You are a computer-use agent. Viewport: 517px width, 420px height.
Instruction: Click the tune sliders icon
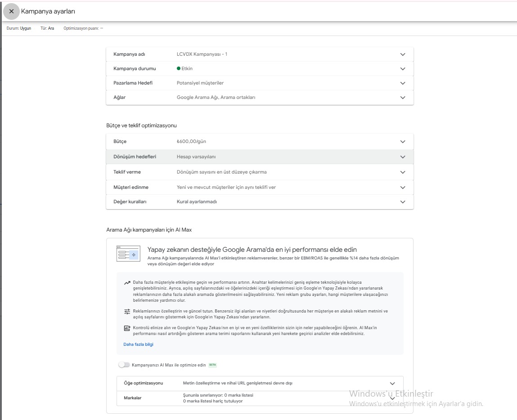[x=127, y=311]
